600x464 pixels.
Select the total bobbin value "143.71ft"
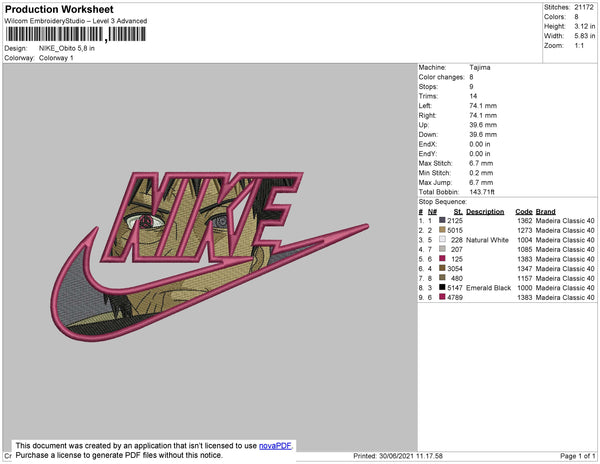click(x=482, y=192)
